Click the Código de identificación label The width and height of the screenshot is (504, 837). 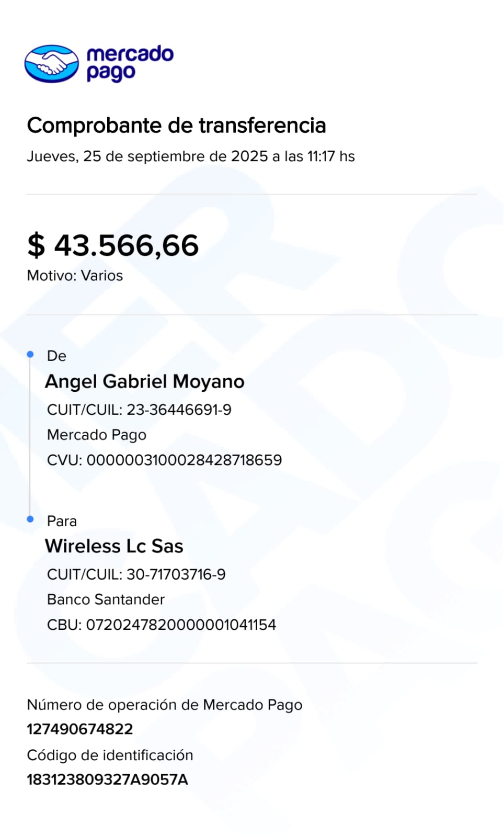pyautogui.click(x=110, y=755)
